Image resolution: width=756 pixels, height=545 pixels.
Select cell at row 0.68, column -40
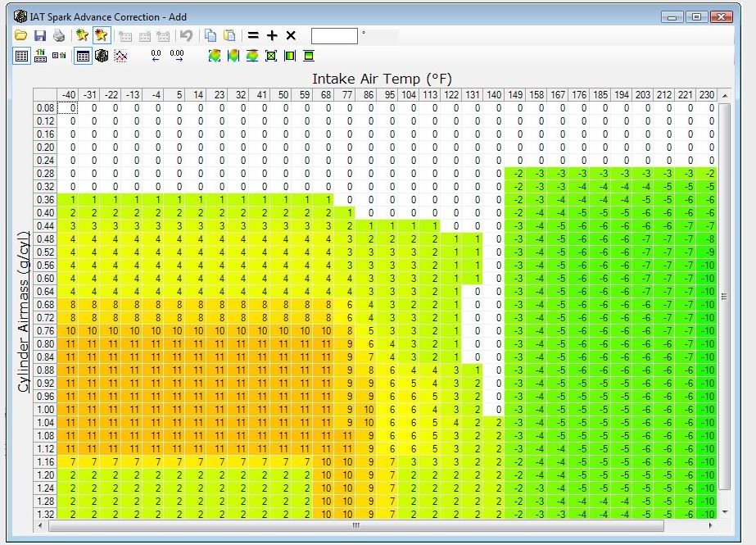click(67, 305)
